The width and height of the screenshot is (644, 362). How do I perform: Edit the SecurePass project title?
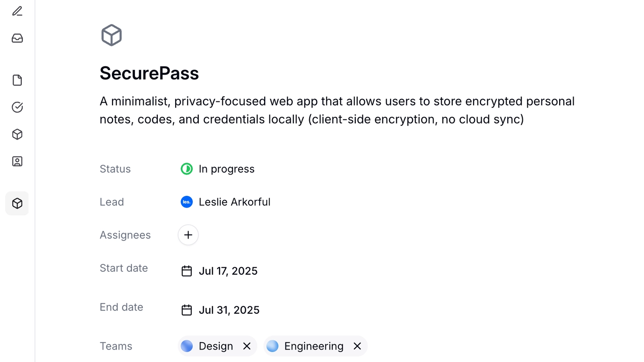pyautogui.click(x=149, y=73)
